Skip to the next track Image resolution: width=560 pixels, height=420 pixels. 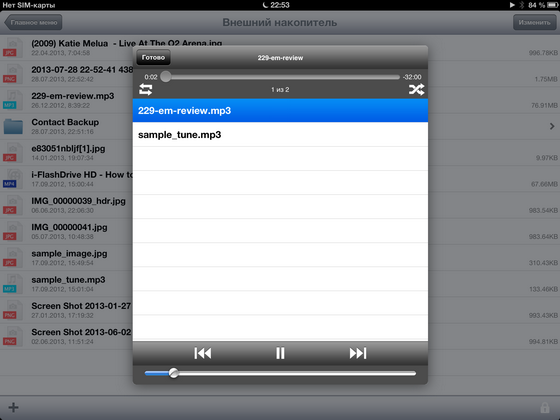(358, 353)
